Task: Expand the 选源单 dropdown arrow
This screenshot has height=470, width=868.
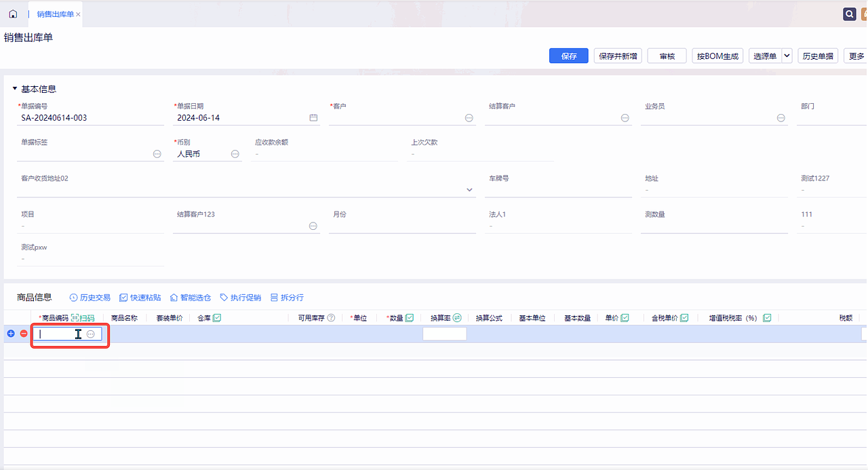Action: (786, 56)
